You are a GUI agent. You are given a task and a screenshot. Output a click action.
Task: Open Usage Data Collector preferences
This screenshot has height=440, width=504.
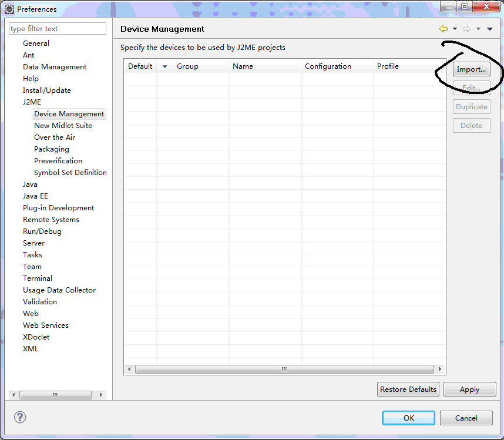59,290
